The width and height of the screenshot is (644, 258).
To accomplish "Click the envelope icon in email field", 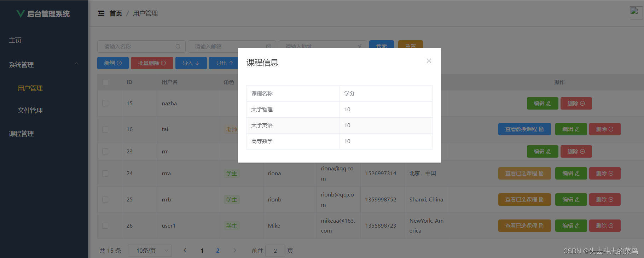I will point(268,46).
